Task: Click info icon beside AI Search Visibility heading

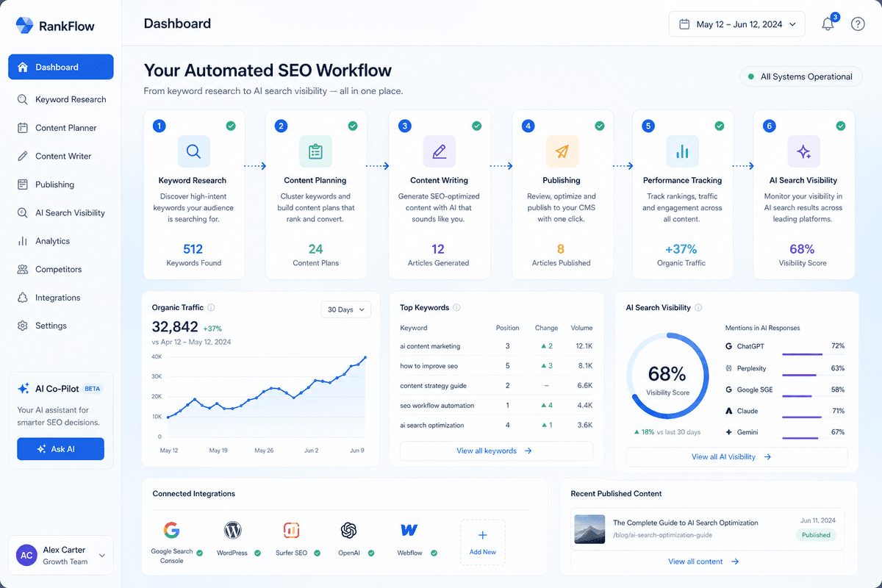Action: click(698, 308)
